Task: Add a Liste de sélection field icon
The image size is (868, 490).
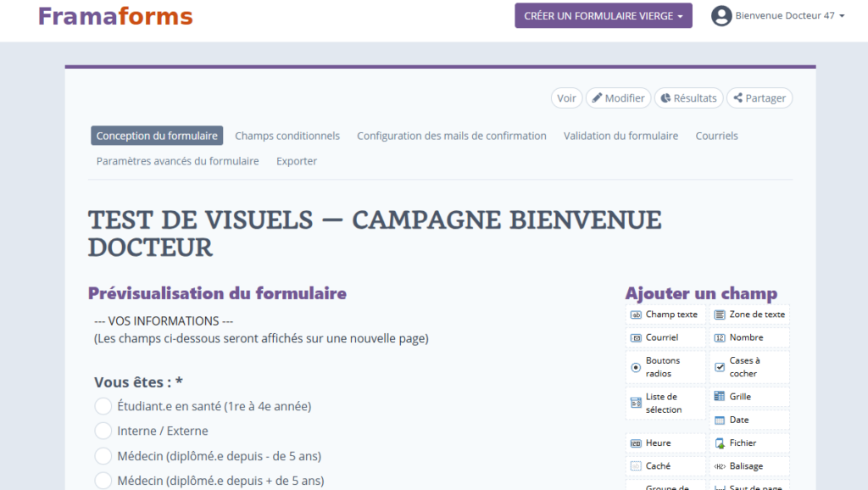Action: (x=636, y=403)
